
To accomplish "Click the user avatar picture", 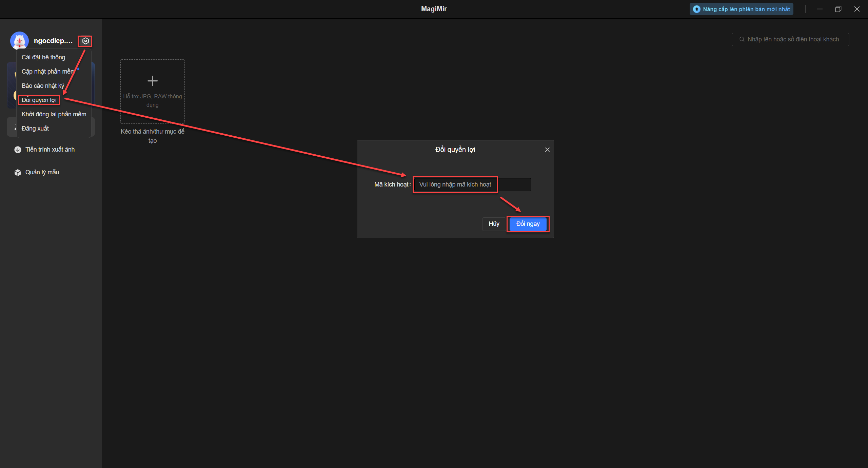I will point(19,41).
